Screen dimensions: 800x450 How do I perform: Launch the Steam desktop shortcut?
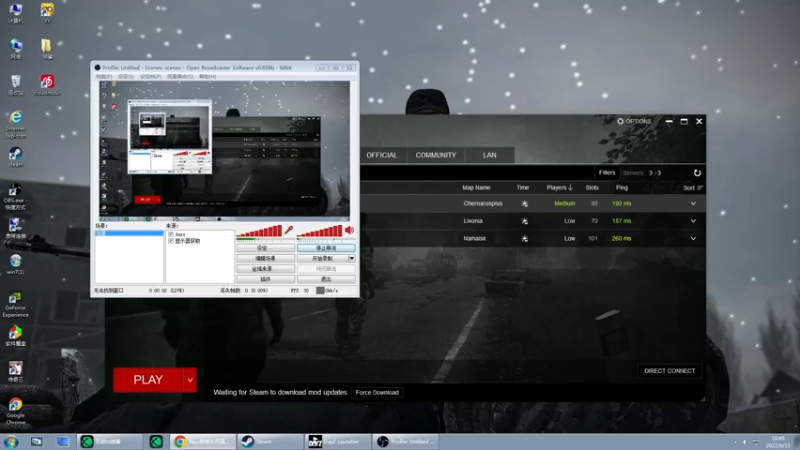point(16,157)
